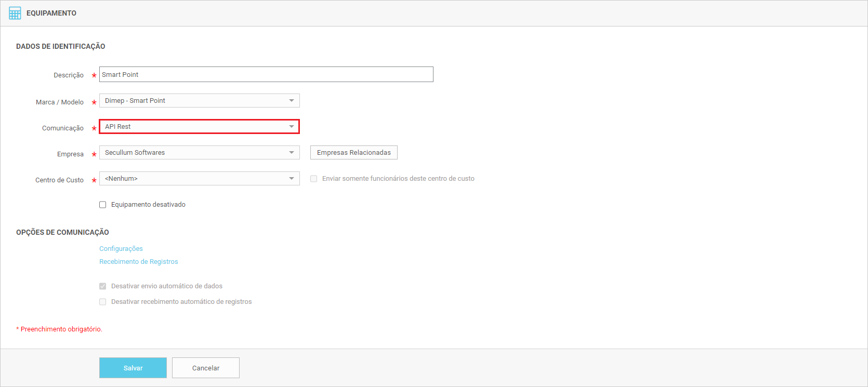Click the Centro de Custo field label
Viewport: 868px width, 387px height.
tap(59, 180)
